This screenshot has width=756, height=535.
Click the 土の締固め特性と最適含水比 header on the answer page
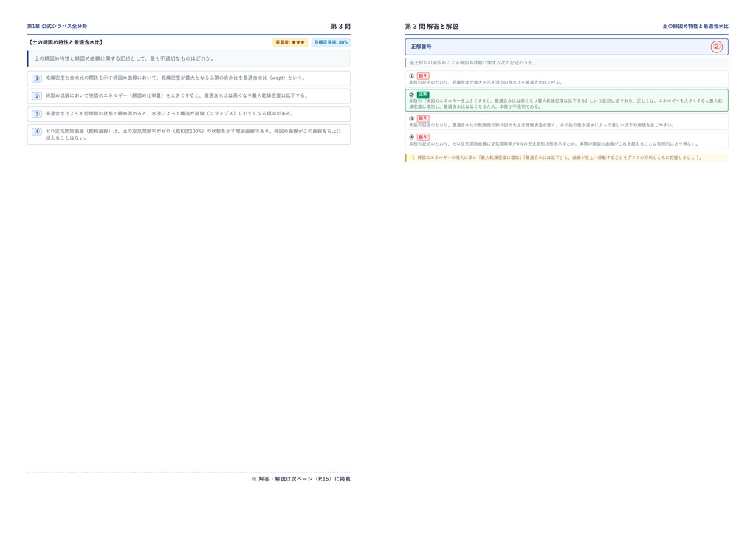695,26
